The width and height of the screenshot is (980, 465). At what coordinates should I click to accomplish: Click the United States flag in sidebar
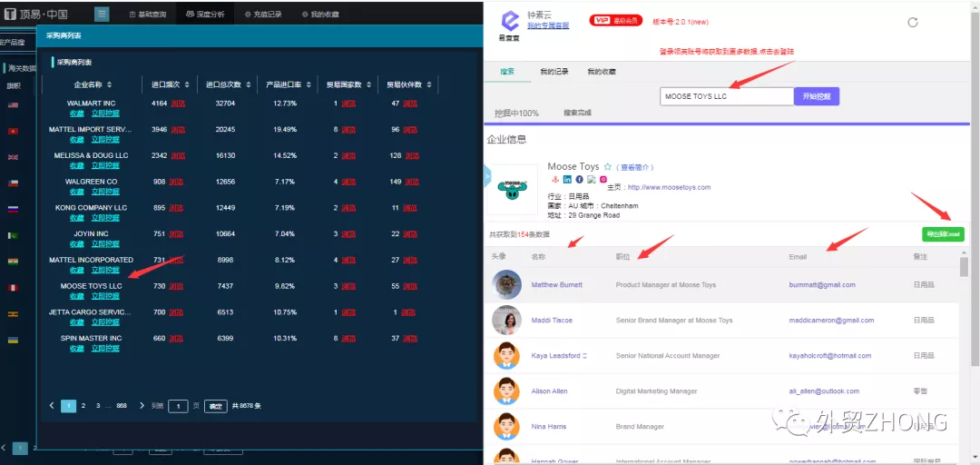click(x=13, y=104)
